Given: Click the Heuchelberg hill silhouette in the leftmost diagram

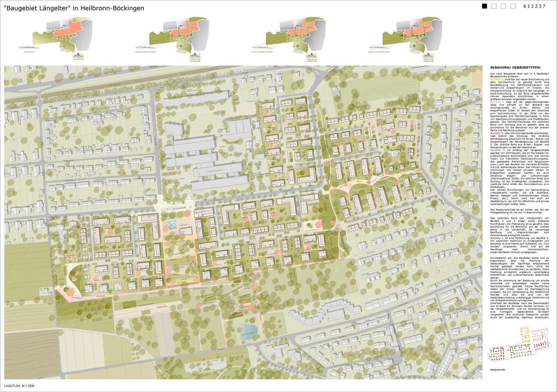Looking at the screenshot, I should point(30,48).
